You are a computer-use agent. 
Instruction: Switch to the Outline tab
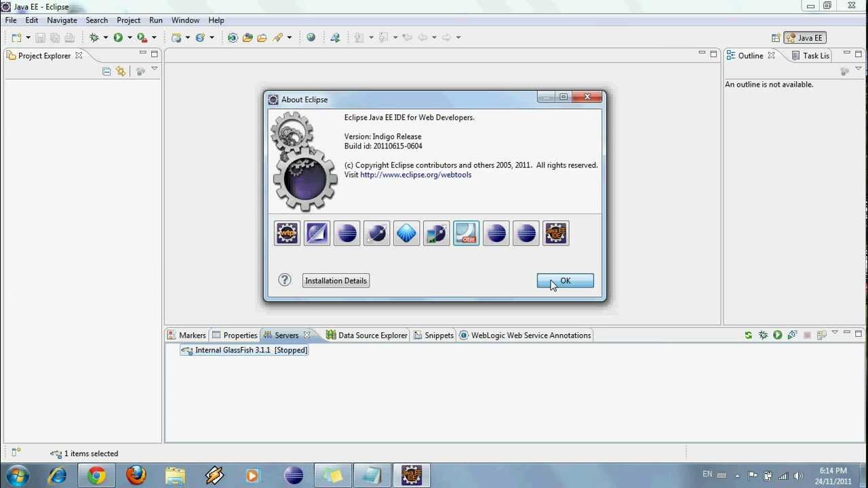coord(750,56)
